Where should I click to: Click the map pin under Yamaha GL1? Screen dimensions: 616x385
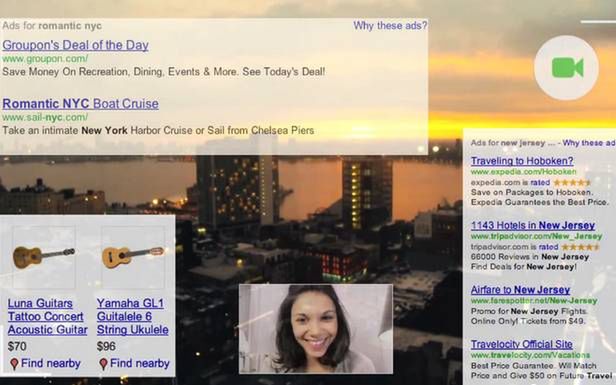[x=103, y=364]
